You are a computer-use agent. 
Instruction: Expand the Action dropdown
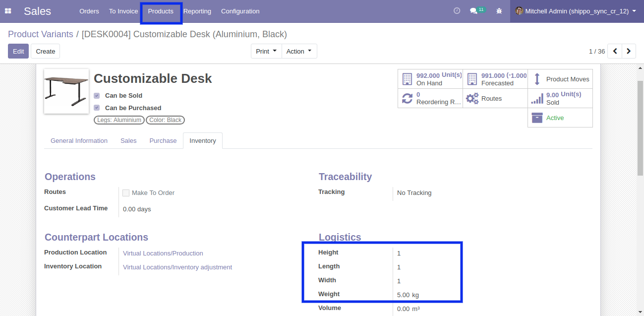[299, 51]
